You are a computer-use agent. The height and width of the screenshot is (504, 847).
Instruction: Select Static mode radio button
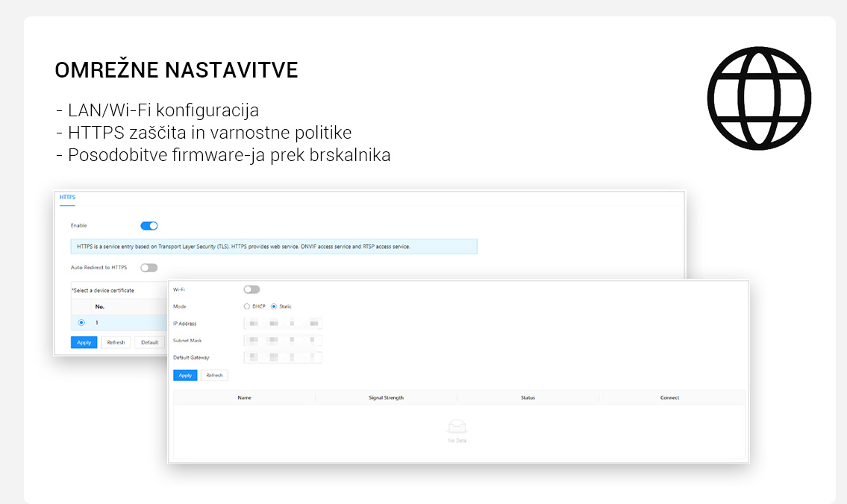274,306
